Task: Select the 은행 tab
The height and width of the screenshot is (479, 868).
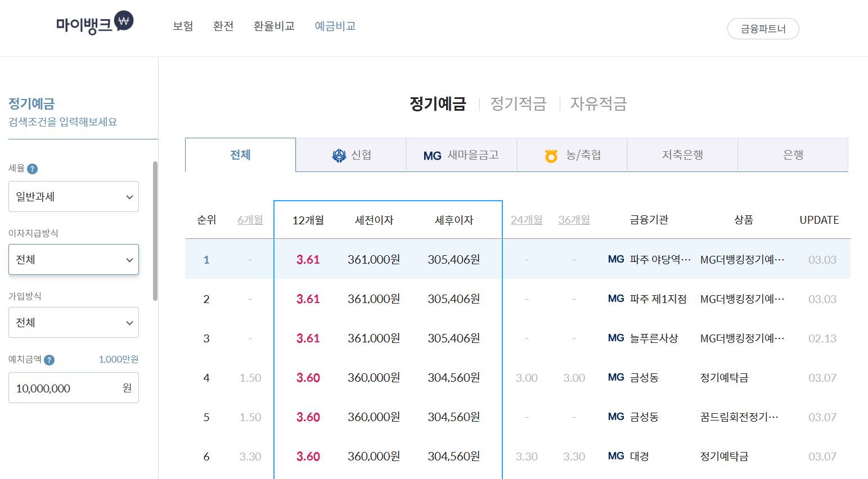Action: [x=793, y=155]
